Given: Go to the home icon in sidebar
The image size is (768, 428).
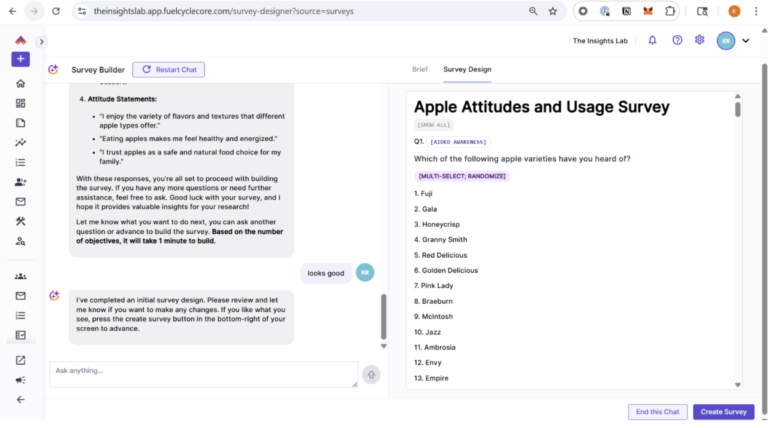Looking at the screenshot, I should point(20,83).
